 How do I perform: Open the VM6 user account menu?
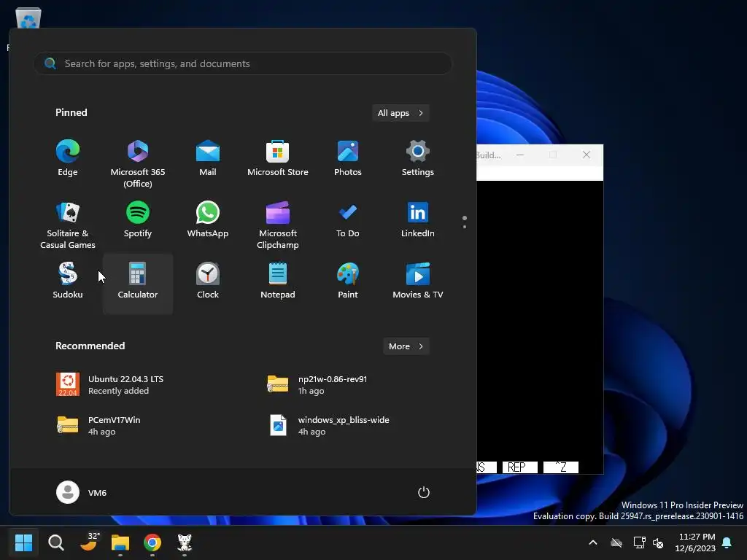pos(82,492)
